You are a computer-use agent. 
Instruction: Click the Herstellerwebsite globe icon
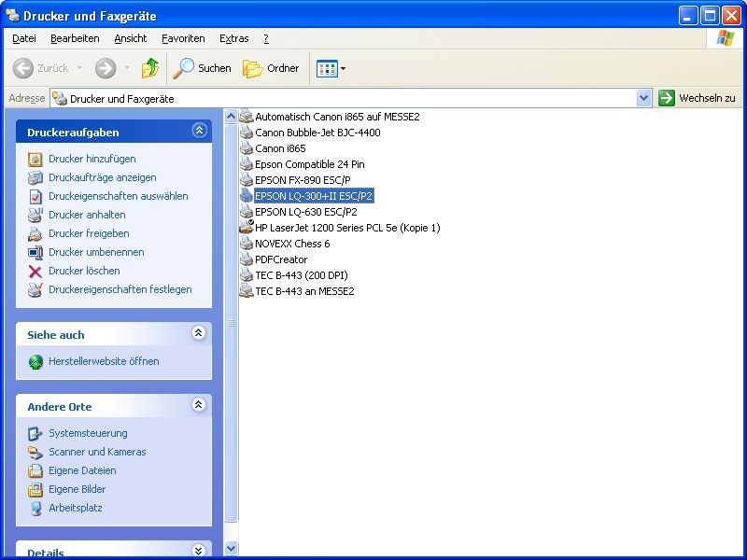35,362
